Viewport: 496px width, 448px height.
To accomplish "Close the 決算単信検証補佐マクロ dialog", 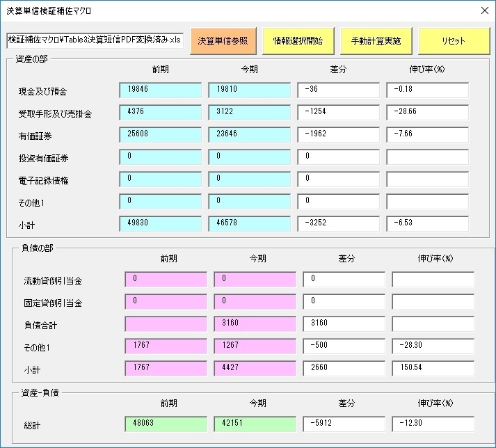I will point(485,10).
